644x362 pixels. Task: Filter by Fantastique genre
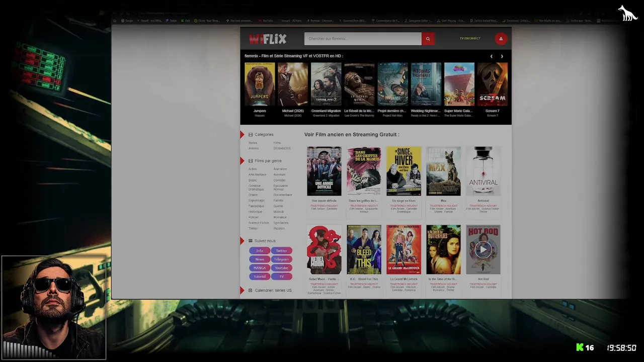tap(256, 206)
